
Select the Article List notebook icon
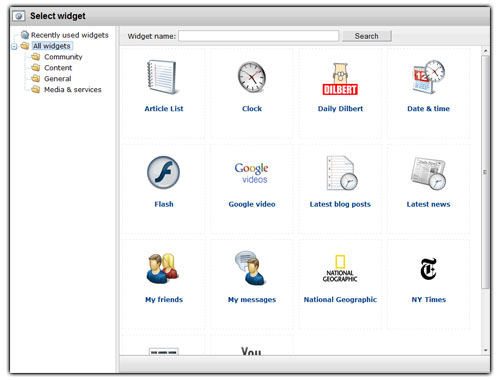click(162, 77)
